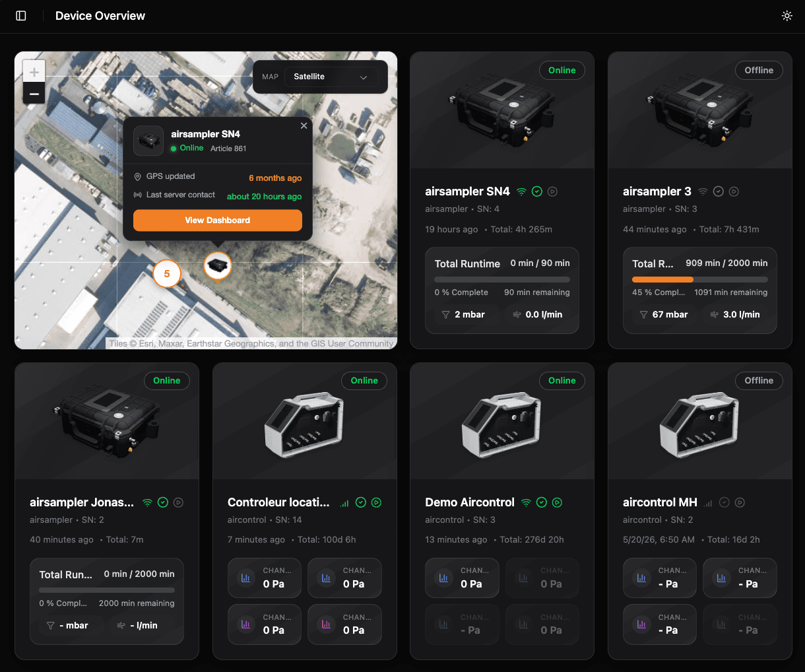
Task: Click airsampler SN4 card device image
Action: (502, 110)
